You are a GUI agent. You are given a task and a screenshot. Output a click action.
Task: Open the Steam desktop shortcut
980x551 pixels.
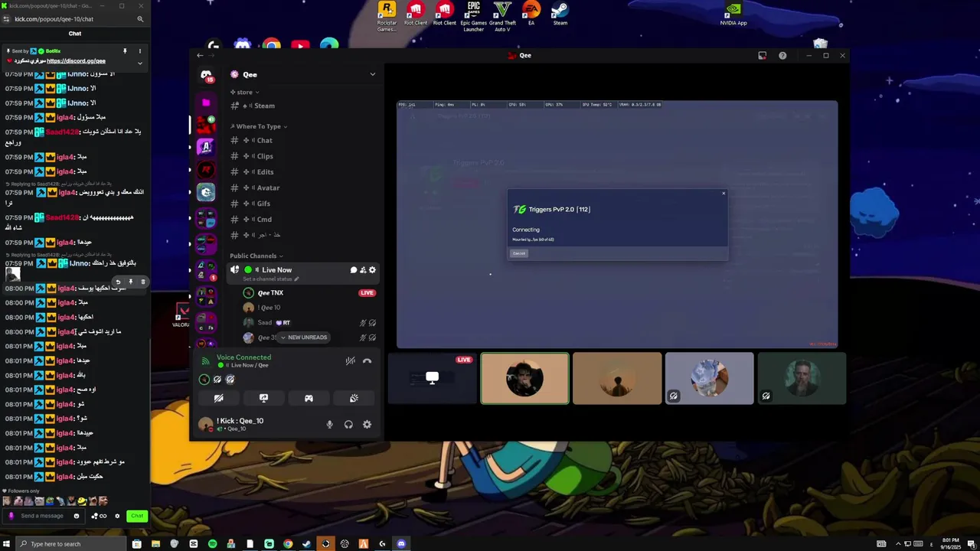click(560, 14)
